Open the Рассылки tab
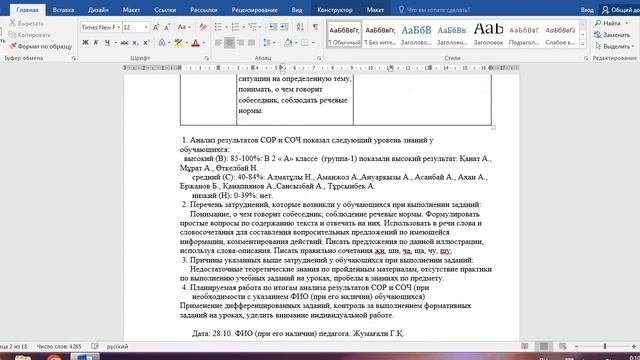Screen dimensions: 640x360 click(x=204, y=10)
